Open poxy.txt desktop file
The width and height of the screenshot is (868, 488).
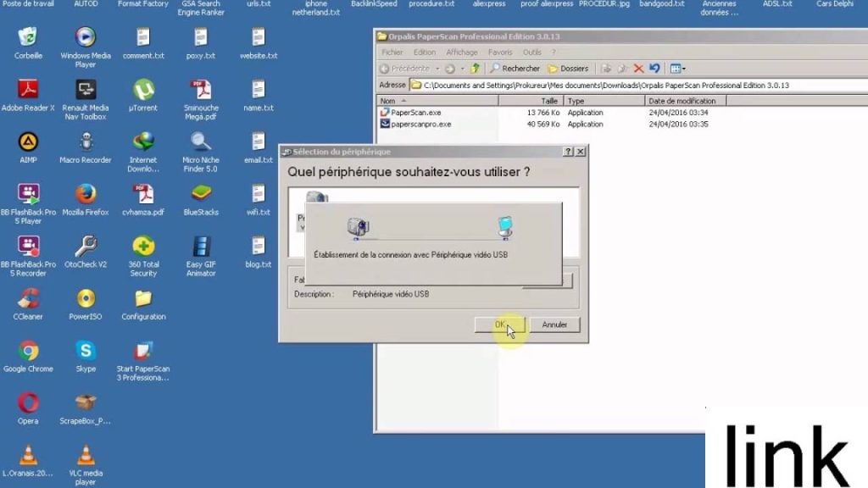[x=200, y=37]
